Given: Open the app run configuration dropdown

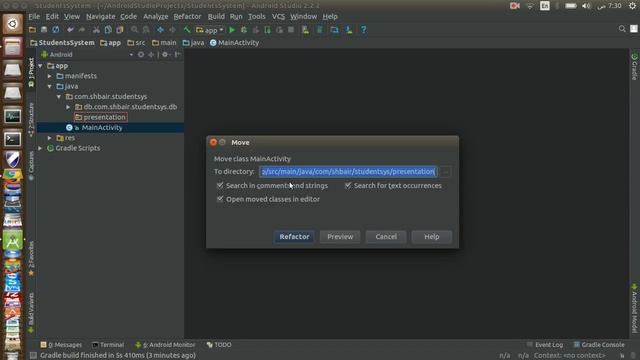Looking at the screenshot, I should click(210, 30).
